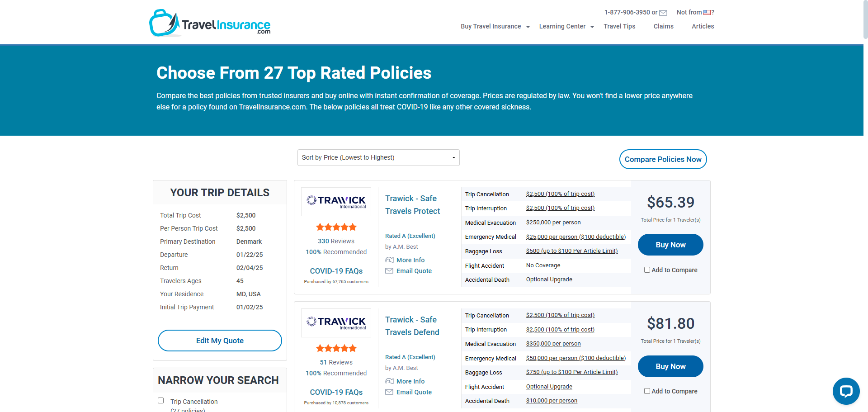Click Email Quote envelope icon for Safe Travels Defend

tap(389, 392)
